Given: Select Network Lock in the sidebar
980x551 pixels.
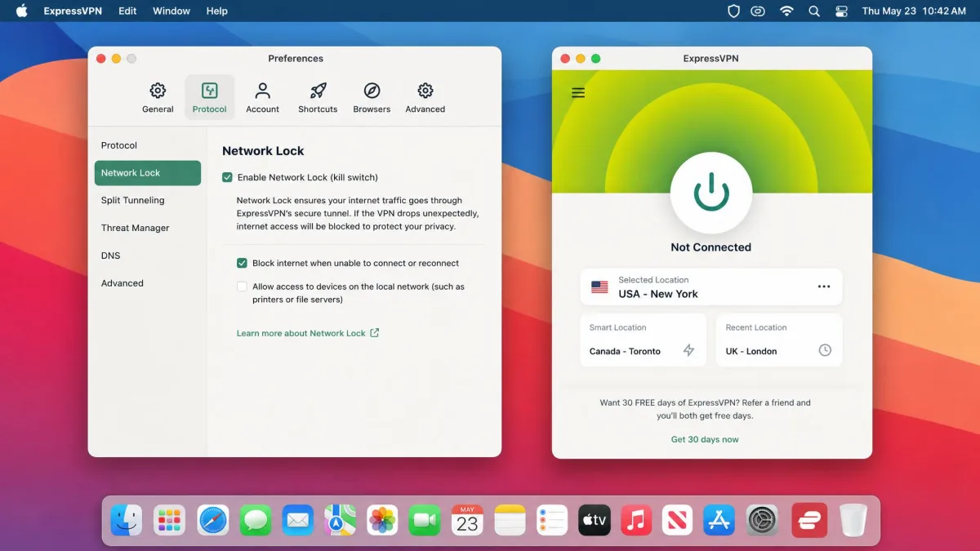Looking at the screenshot, I should point(148,173).
